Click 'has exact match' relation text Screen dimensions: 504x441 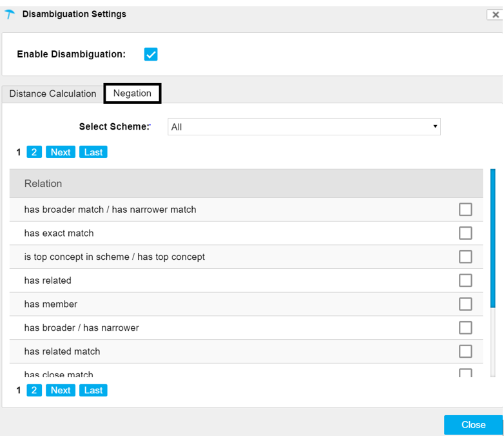tap(59, 233)
